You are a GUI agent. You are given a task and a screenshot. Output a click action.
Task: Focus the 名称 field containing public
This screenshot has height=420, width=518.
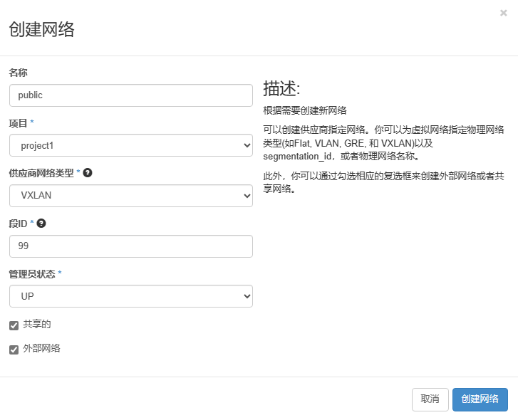coord(131,95)
